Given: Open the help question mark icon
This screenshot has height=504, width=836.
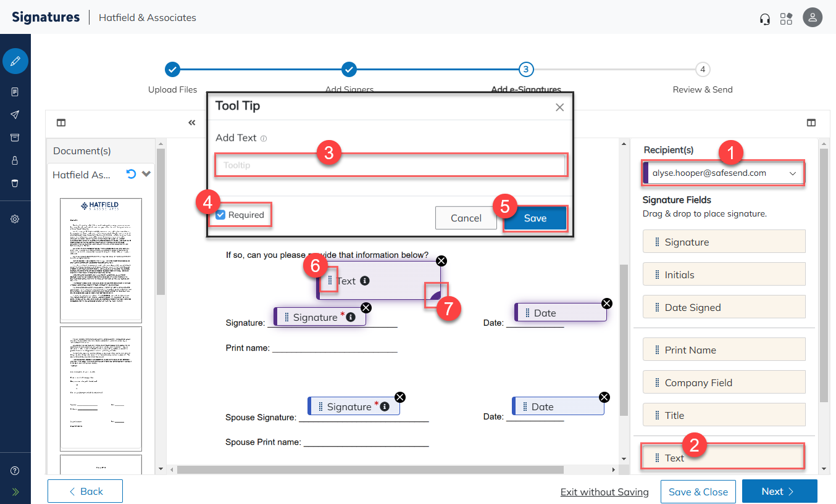Looking at the screenshot, I should 15,471.
